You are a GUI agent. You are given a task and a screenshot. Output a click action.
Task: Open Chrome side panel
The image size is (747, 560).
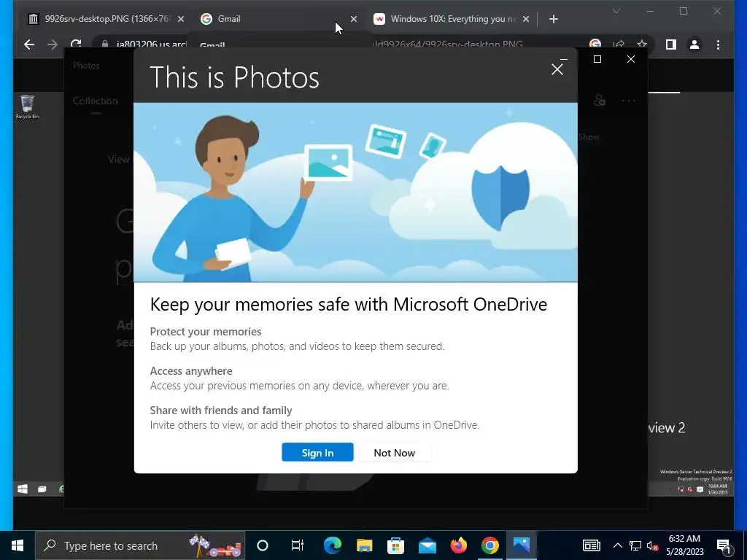[671, 44]
